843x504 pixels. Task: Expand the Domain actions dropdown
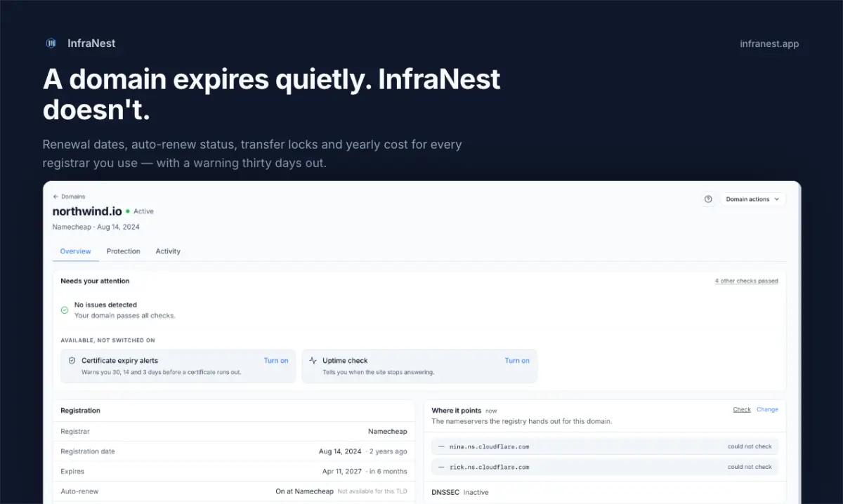coord(752,199)
